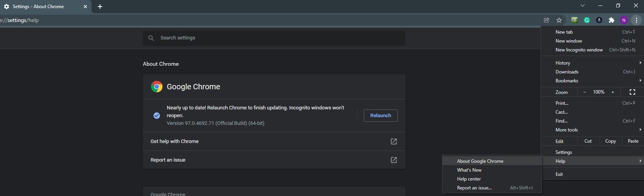This screenshot has height=196, width=644.
Task: Select What's New in Help submenu
Action: tap(492, 170)
